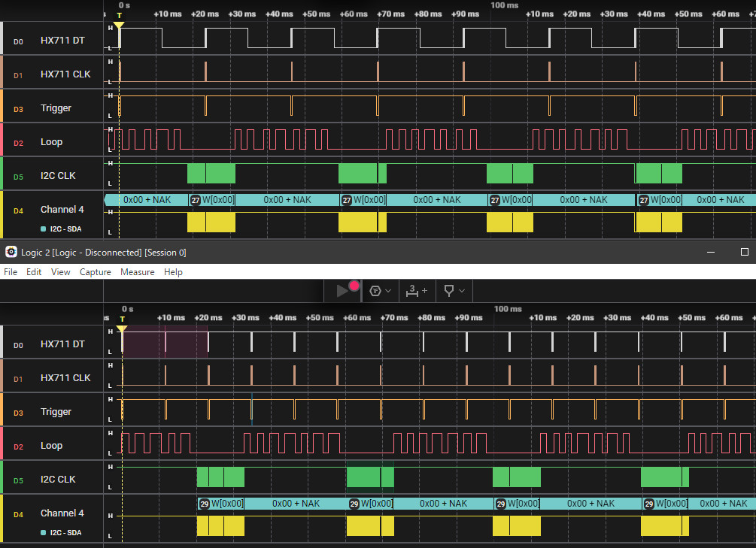Click the I2C - SDA analyzer label in the lower window
Screen dimensions: 756x548
pos(65,532)
